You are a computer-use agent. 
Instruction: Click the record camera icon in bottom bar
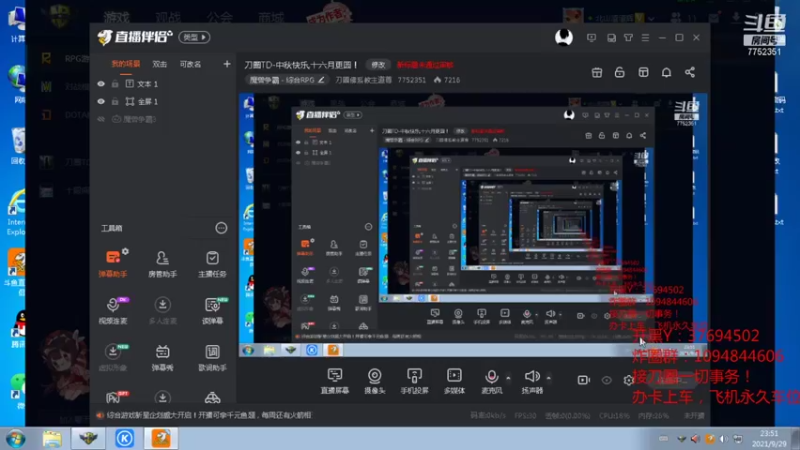(x=583, y=380)
